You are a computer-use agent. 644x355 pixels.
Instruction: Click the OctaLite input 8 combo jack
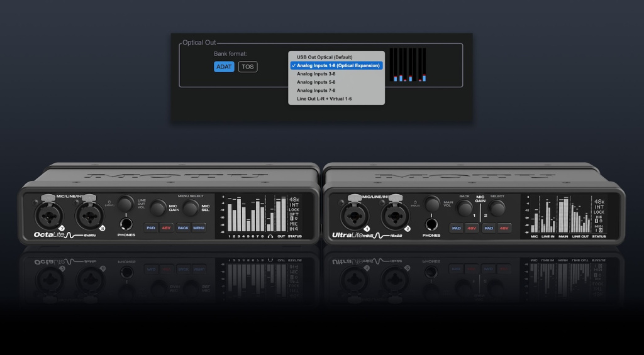89,215
